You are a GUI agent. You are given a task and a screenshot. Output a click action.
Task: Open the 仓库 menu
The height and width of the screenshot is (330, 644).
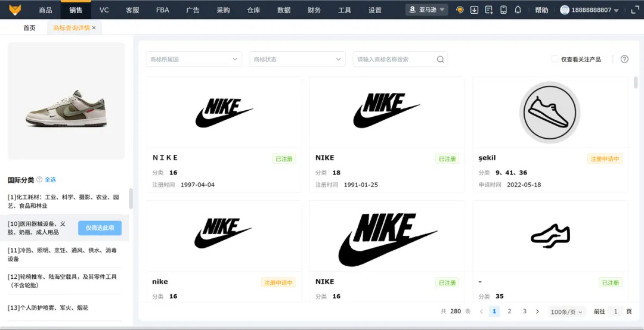click(253, 10)
